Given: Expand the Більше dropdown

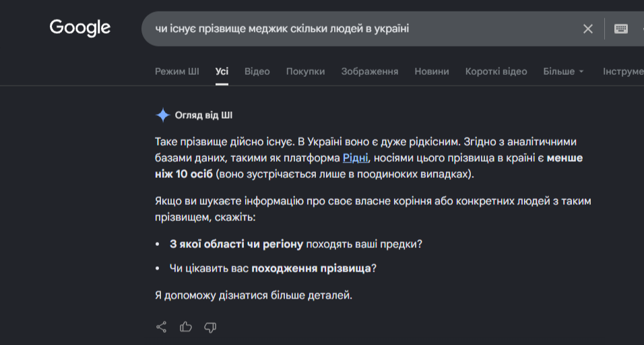Looking at the screenshot, I should 563,71.
